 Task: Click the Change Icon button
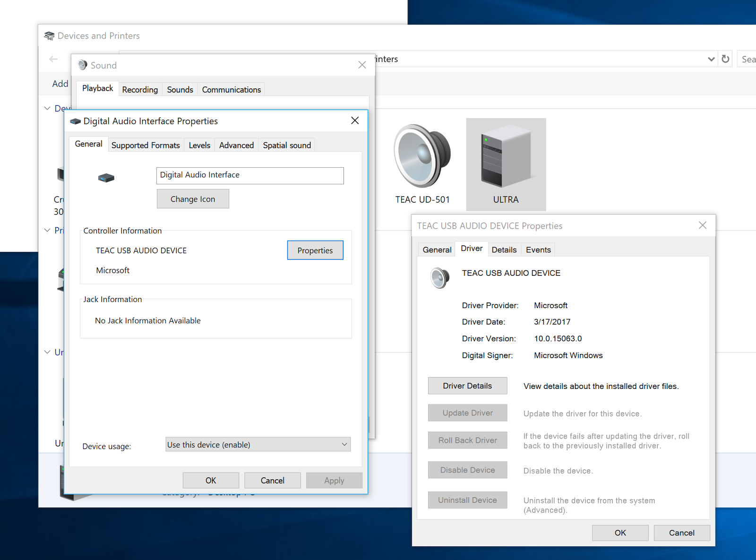193,199
